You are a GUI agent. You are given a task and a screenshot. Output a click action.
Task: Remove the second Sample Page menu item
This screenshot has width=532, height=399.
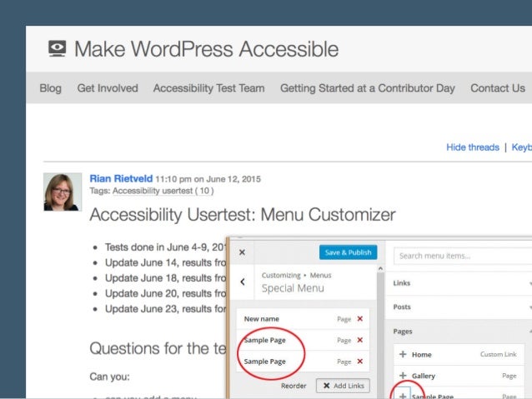(x=360, y=362)
